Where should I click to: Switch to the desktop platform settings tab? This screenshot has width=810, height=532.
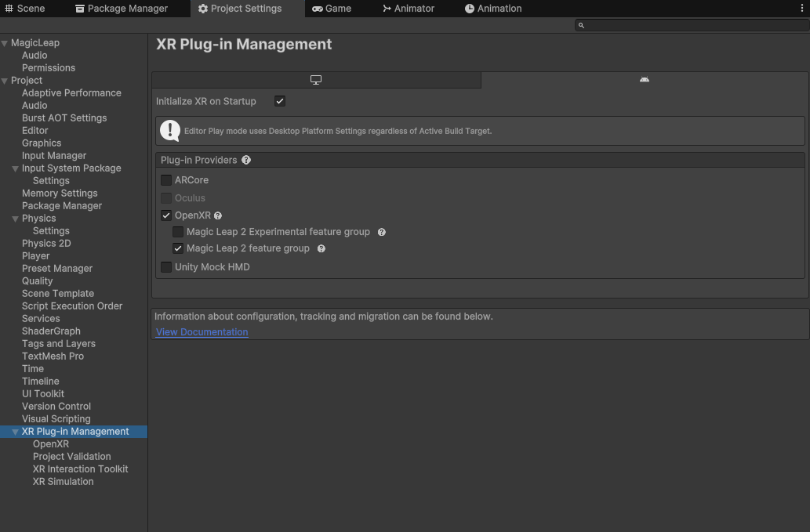click(315, 79)
